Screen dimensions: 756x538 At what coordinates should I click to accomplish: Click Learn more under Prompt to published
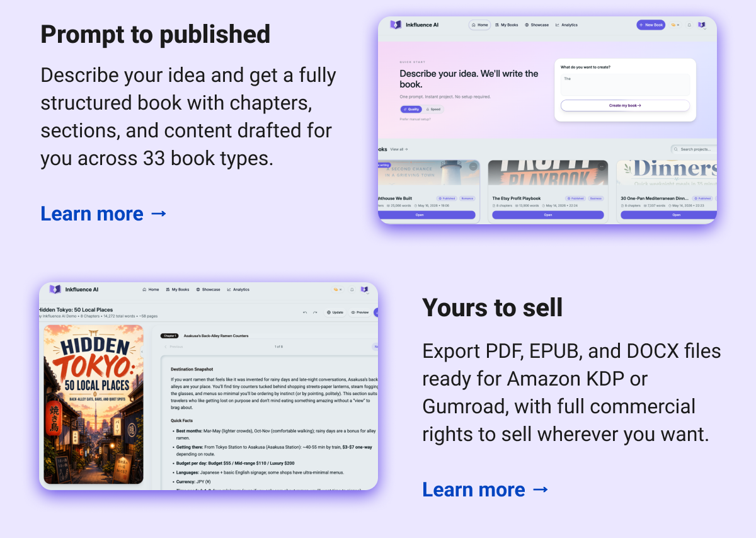coord(103,214)
